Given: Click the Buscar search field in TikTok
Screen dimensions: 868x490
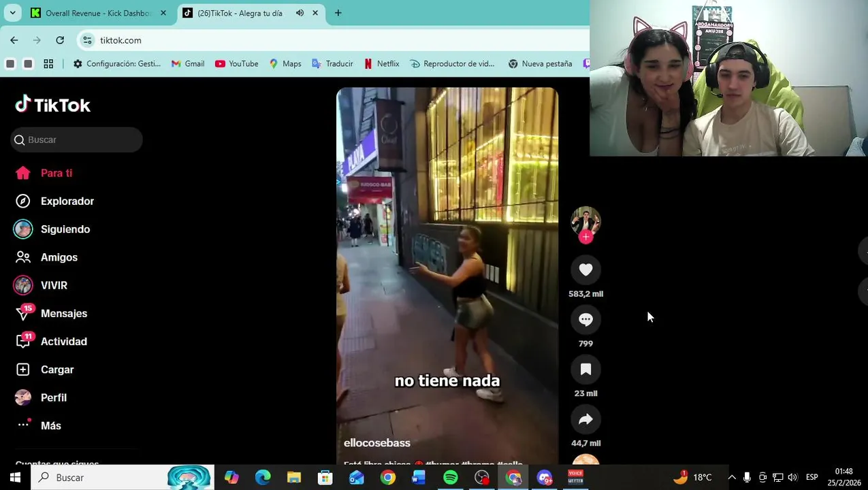Looking at the screenshot, I should [x=76, y=140].
